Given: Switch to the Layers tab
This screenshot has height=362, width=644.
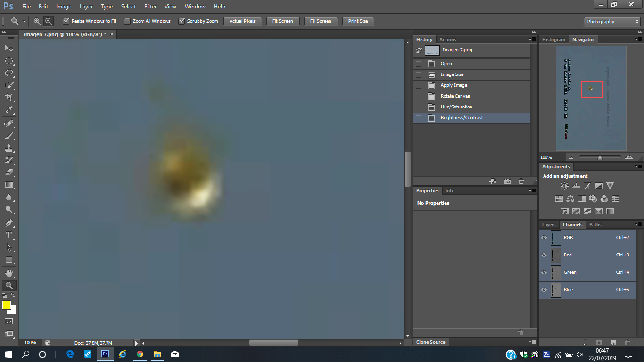Looking at the screenshot, I should [x=549, y=225].
